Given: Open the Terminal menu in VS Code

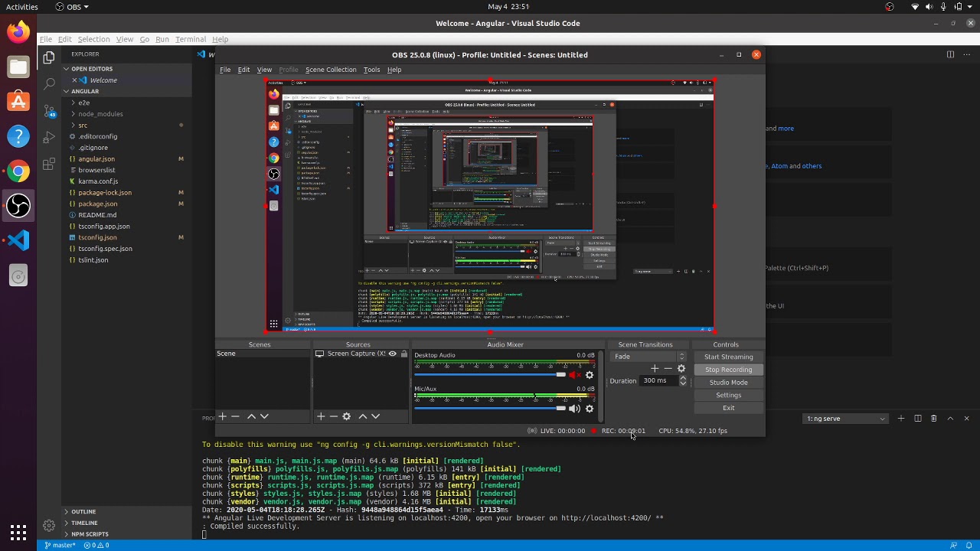Looking at the screenshot, I should pos(191,39).
